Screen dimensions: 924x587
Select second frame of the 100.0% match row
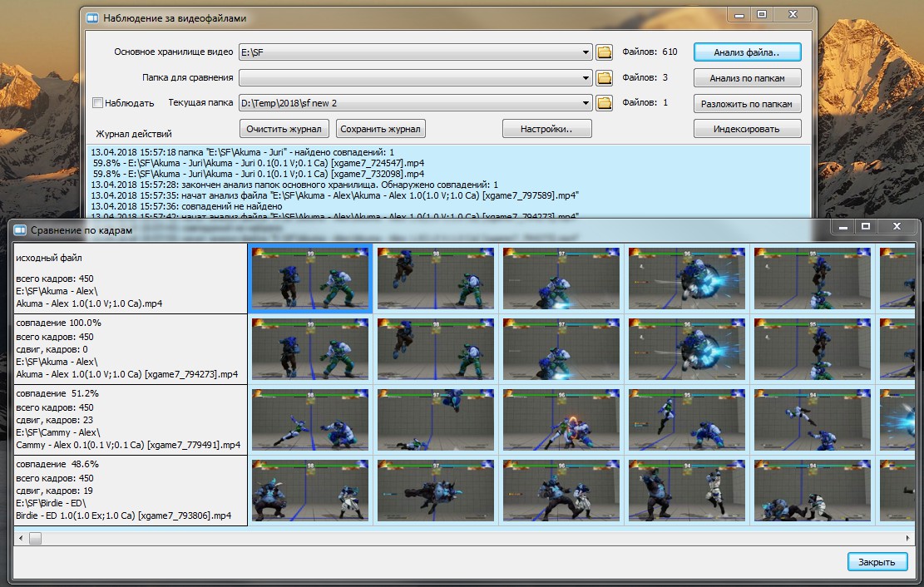pyautogui.click(x=436, y=349)
